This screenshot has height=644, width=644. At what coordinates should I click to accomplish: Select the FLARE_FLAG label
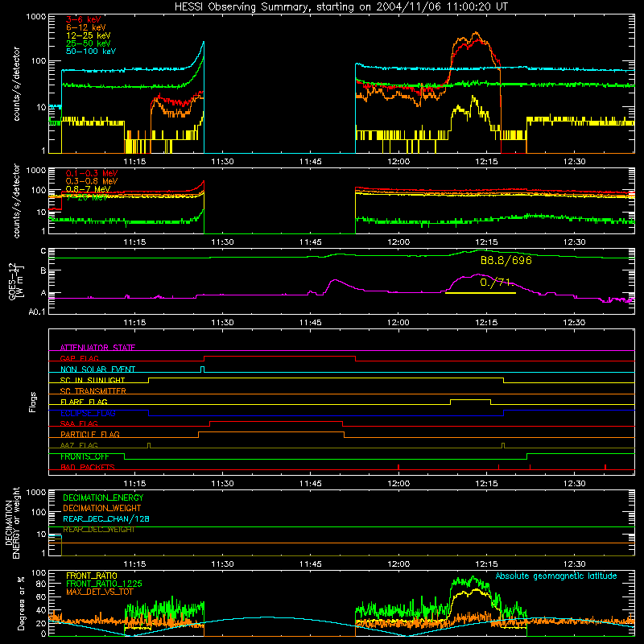[84, 402]
